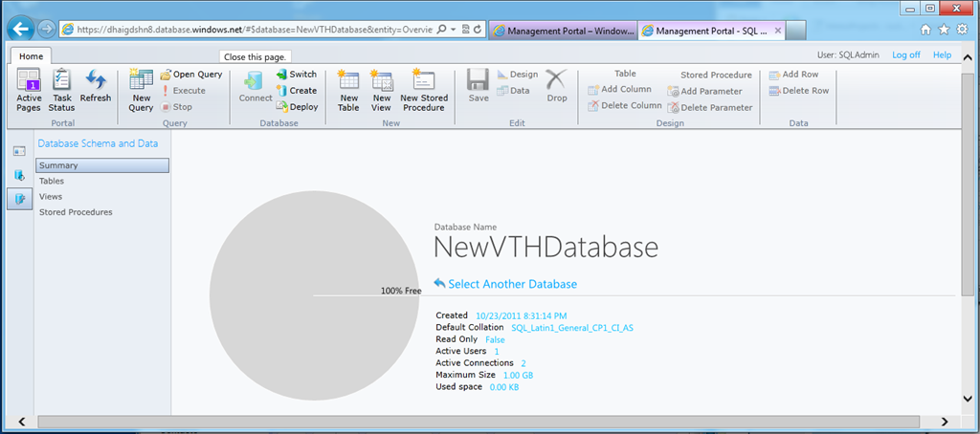Viewport: 980px width, 434px height.
Task: Start a New Query
Action: click(x=142, y=91)
